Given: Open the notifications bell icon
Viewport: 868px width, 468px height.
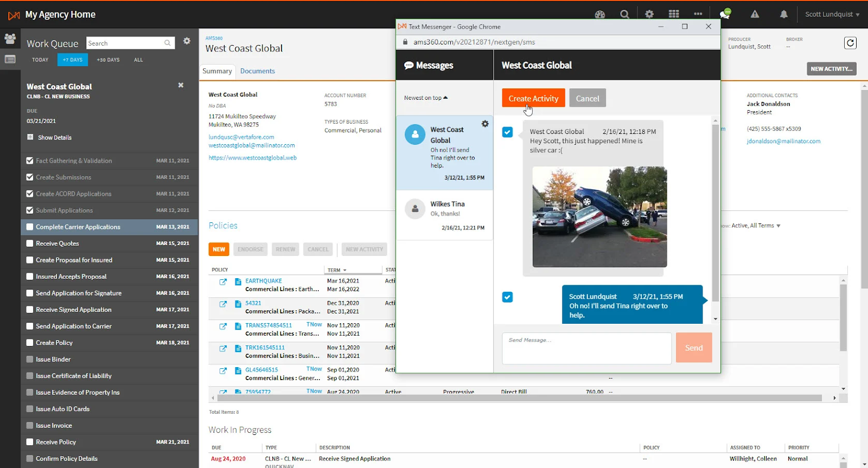Looking at the screenshot, I should (783, 14).
